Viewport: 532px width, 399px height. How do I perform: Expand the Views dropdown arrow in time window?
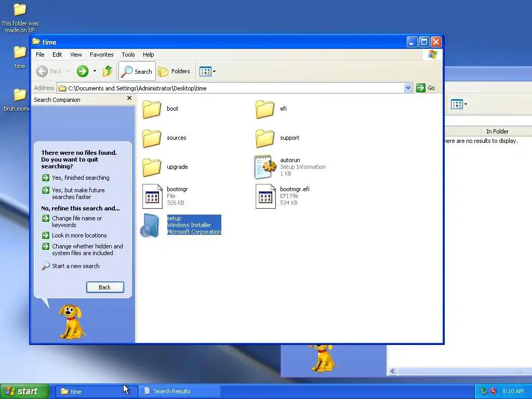point(214,72)
